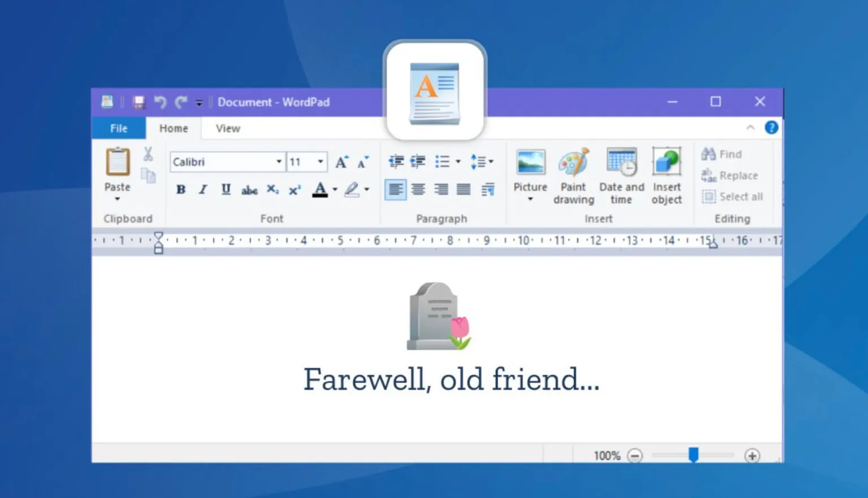Insert a Paint drawing
The width and height of the screenshot is (868, 498).
click(x=574, y=175)
